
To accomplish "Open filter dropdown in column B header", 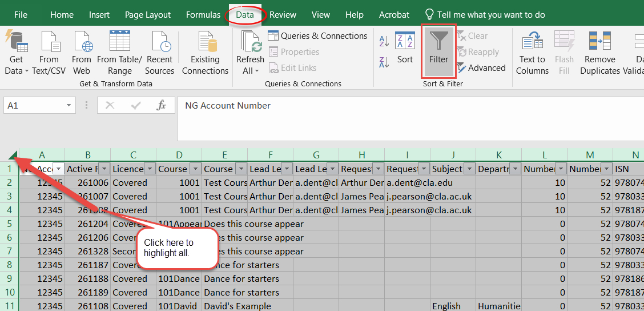I will 104,169.
